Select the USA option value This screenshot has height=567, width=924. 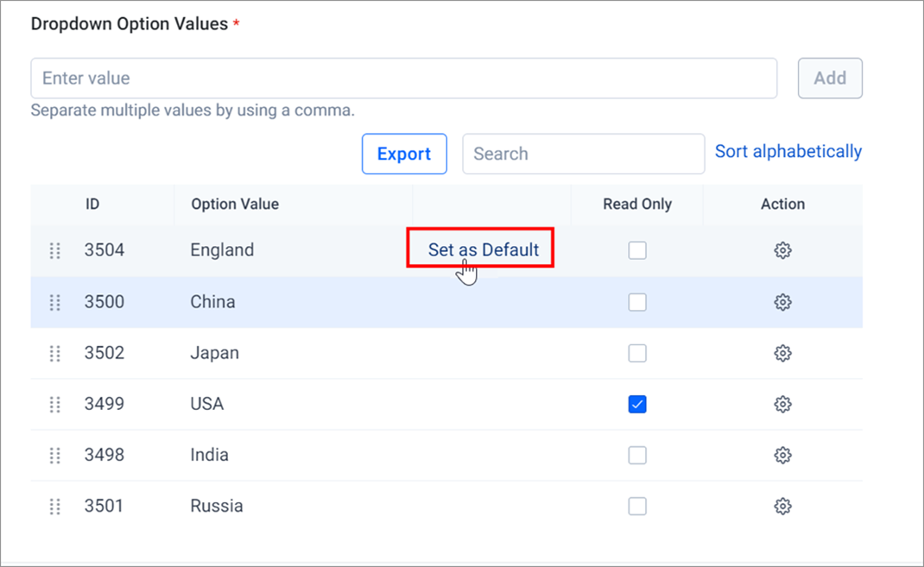point(207,404)
